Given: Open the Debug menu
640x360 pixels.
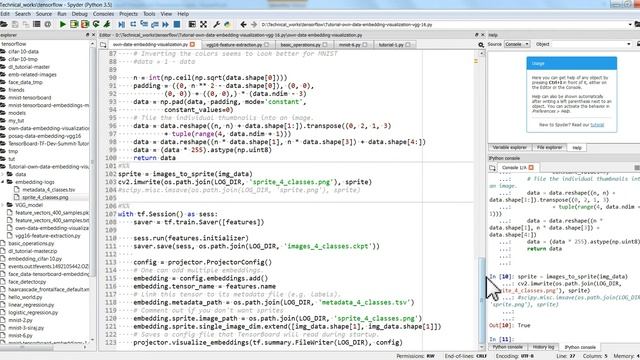Looking at the screenshot, I should (80, 14).
